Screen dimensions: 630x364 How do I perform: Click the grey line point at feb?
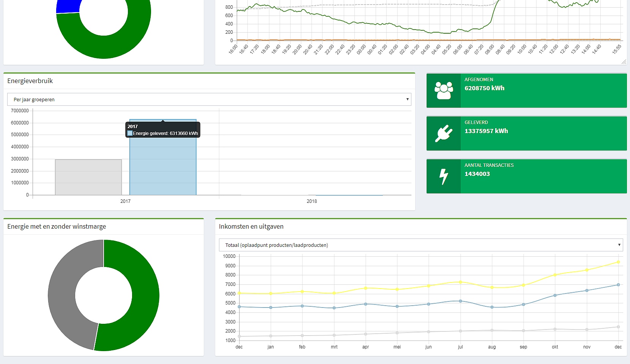pyautogui.click(x=302, y=336)
